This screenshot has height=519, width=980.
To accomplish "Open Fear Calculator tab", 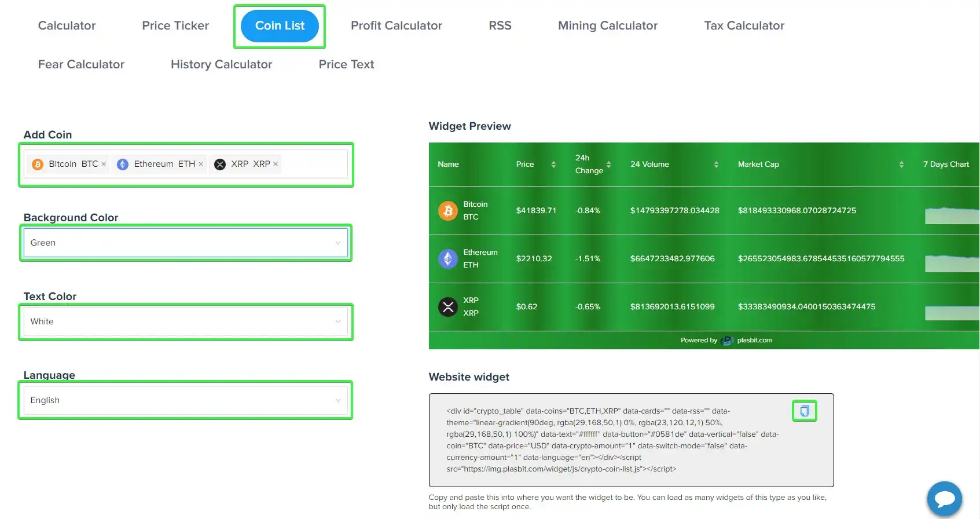I will [x=81, y=64].
